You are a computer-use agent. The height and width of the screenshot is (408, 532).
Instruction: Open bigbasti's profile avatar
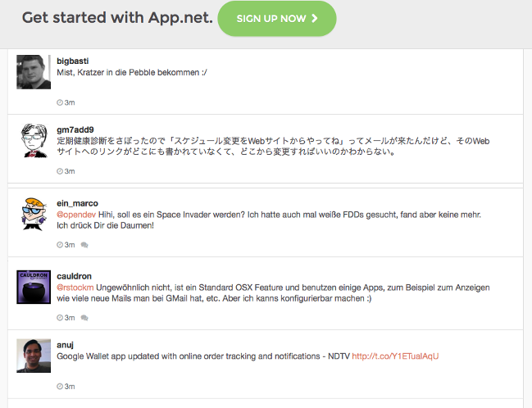[x=34, y=72]
